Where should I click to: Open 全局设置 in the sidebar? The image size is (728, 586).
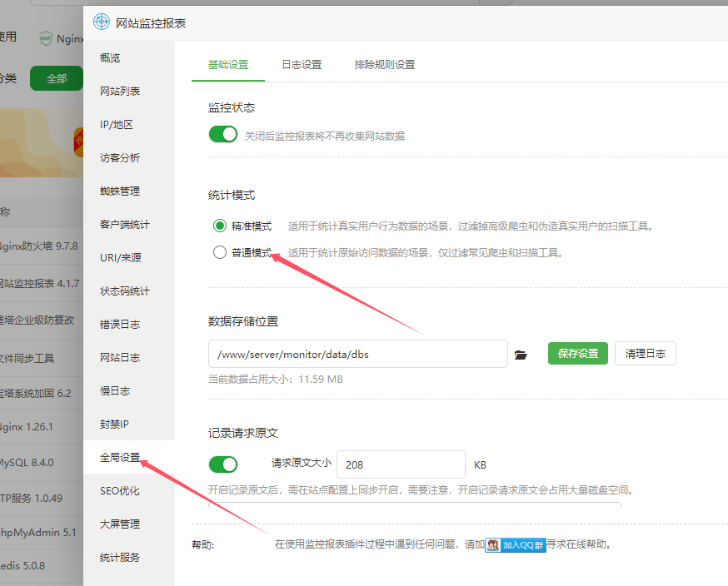click(120, 458)
